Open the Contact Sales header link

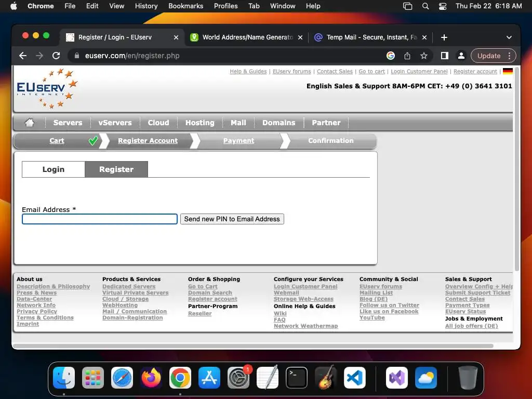335,71
